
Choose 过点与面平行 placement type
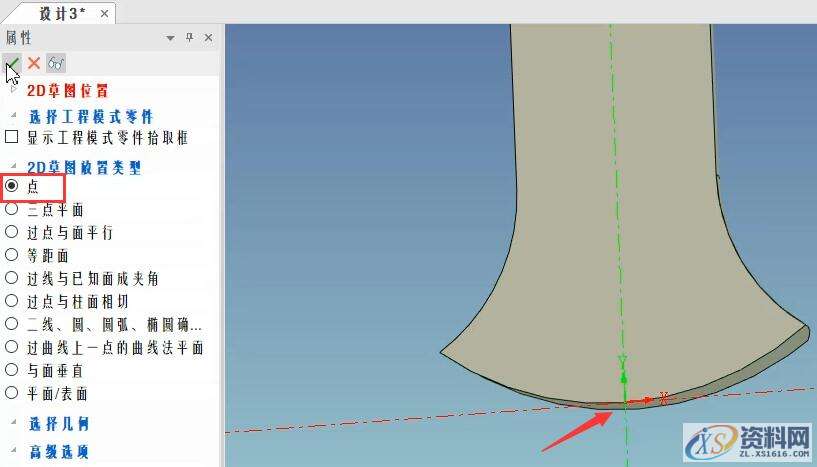(12, 232)
